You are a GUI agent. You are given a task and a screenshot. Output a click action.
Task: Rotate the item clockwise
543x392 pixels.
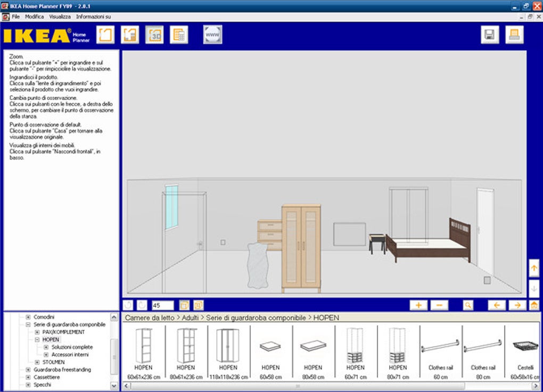click(x=142, y=305)
